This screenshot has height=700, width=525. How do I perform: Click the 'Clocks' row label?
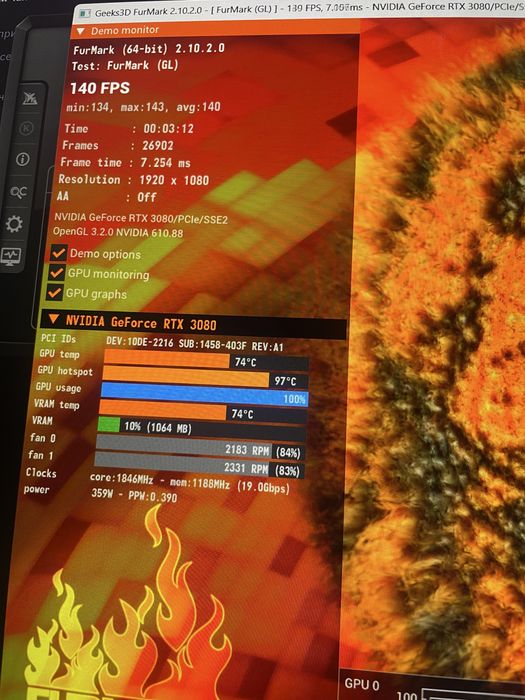(41, 472)
